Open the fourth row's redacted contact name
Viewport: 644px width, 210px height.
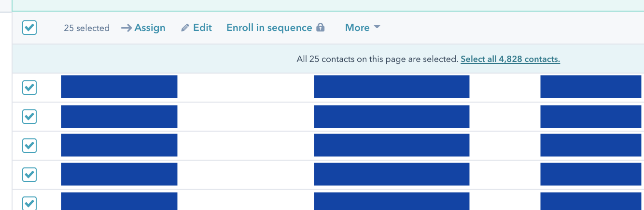coord(119,174)
